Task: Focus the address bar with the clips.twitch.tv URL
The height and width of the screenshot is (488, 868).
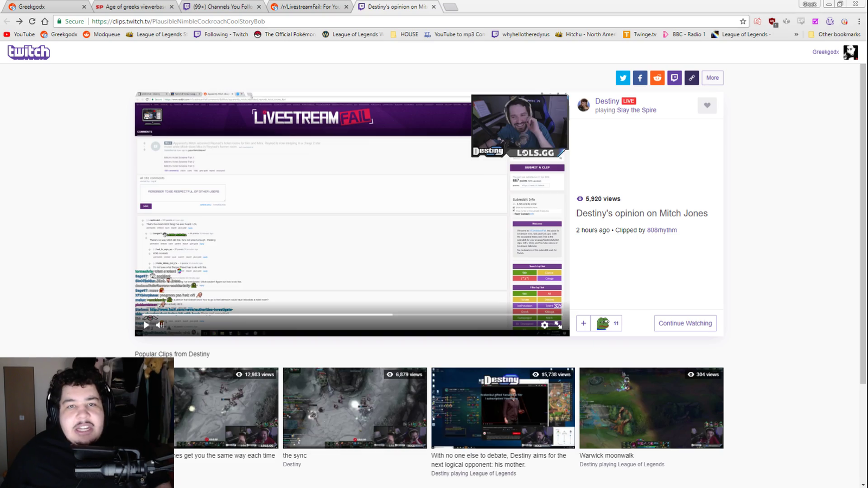Action: click(x=401, y=21)
